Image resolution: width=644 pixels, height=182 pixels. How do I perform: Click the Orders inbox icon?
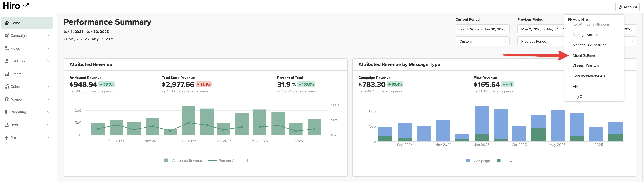tap(7, 74)
